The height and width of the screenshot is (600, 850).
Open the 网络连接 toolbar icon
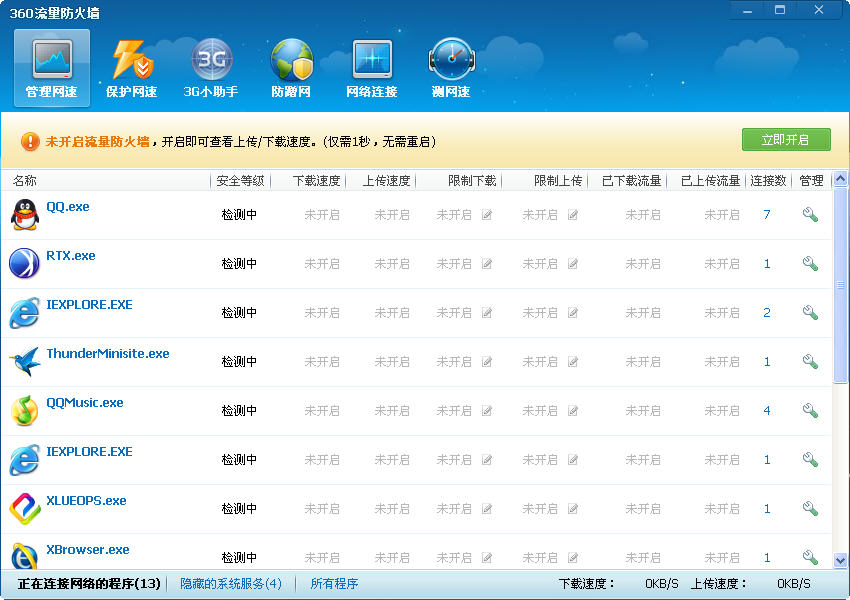[371, 68]
